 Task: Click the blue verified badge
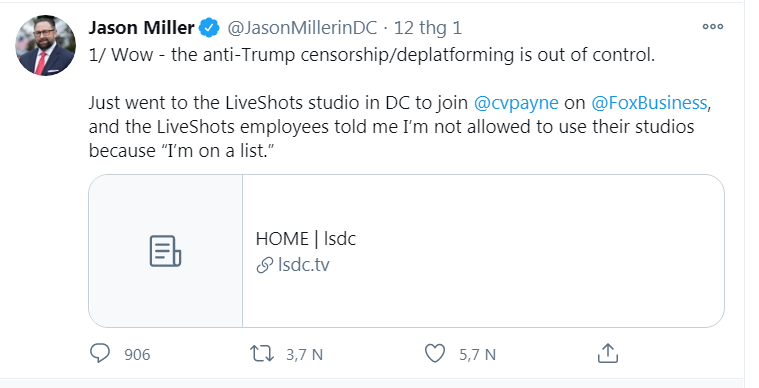coord(210,28)
